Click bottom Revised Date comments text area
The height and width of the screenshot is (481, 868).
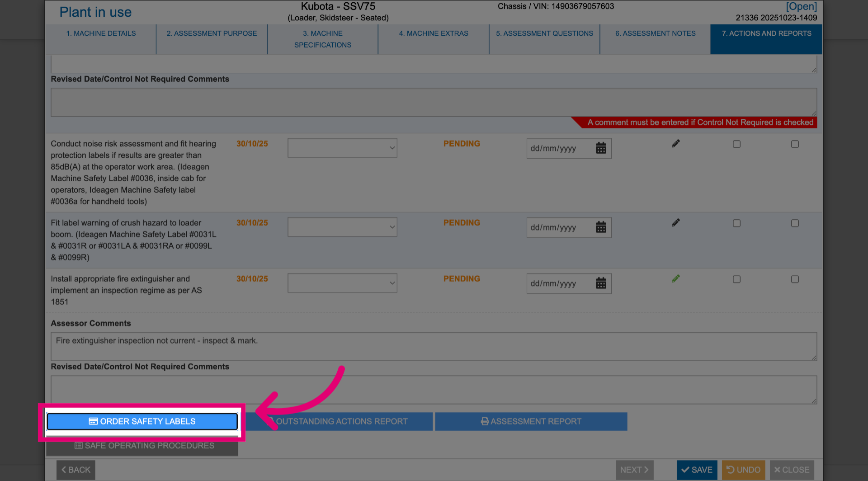pos(434,390)
